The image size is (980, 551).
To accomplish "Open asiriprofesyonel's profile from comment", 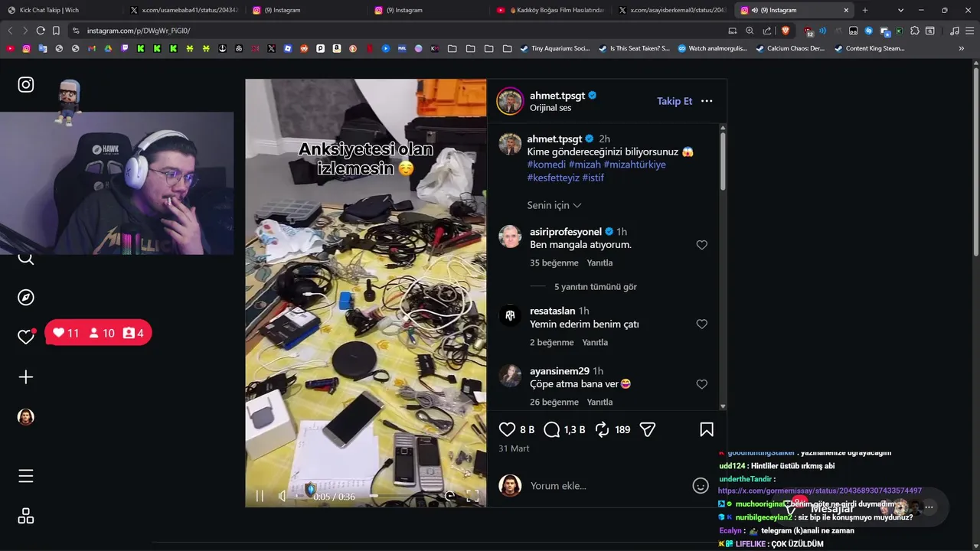I will [x=566, y=232].
